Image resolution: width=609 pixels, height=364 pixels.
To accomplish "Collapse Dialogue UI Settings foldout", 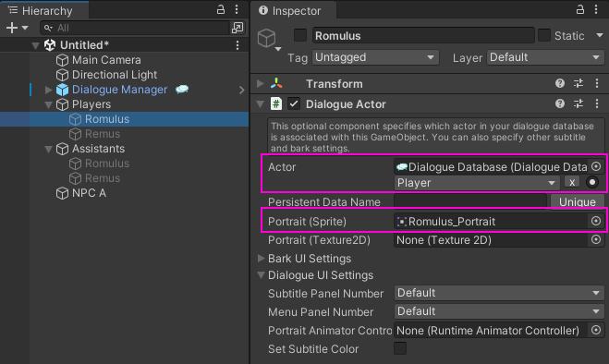I will tap(261, 275).
